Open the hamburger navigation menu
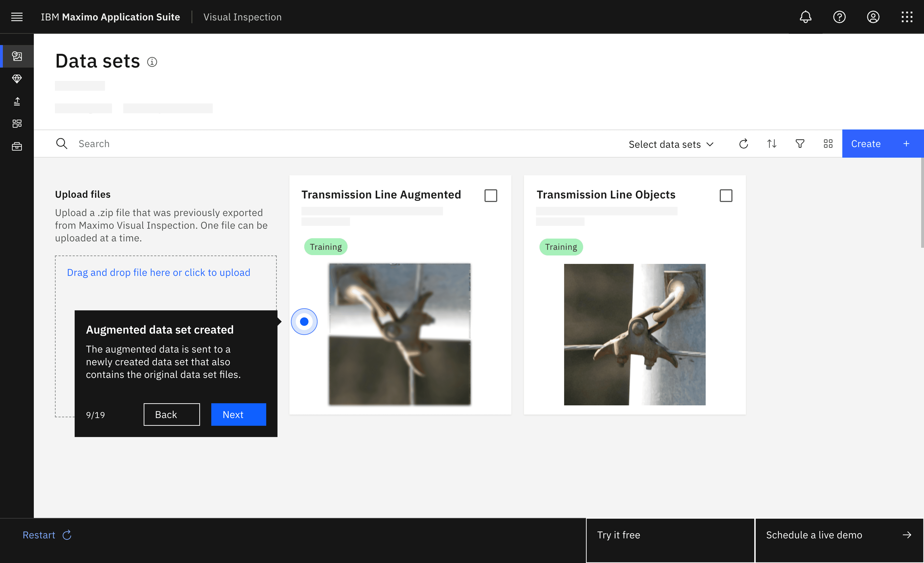 point(17,17)
